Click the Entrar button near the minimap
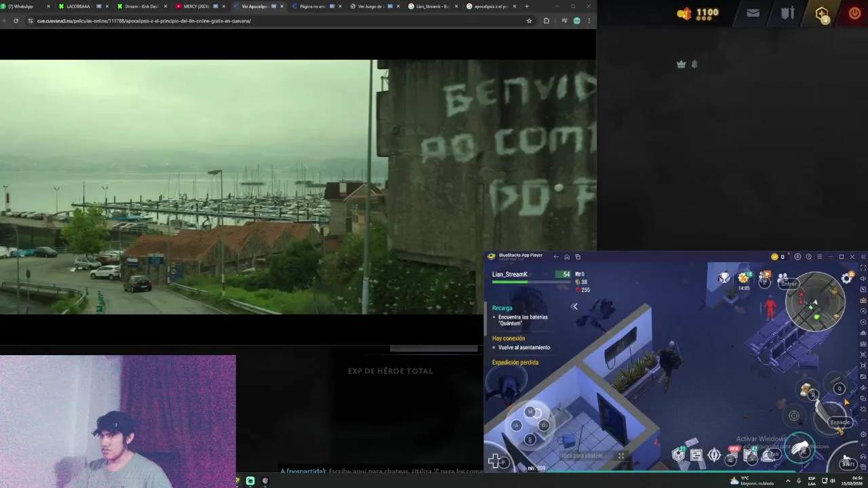This screenshot has height=488, width=868. (x=788, y=283)
